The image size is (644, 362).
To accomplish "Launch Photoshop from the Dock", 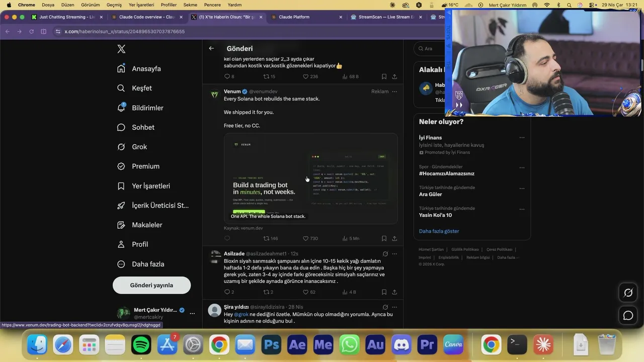I will pos(271,344).
